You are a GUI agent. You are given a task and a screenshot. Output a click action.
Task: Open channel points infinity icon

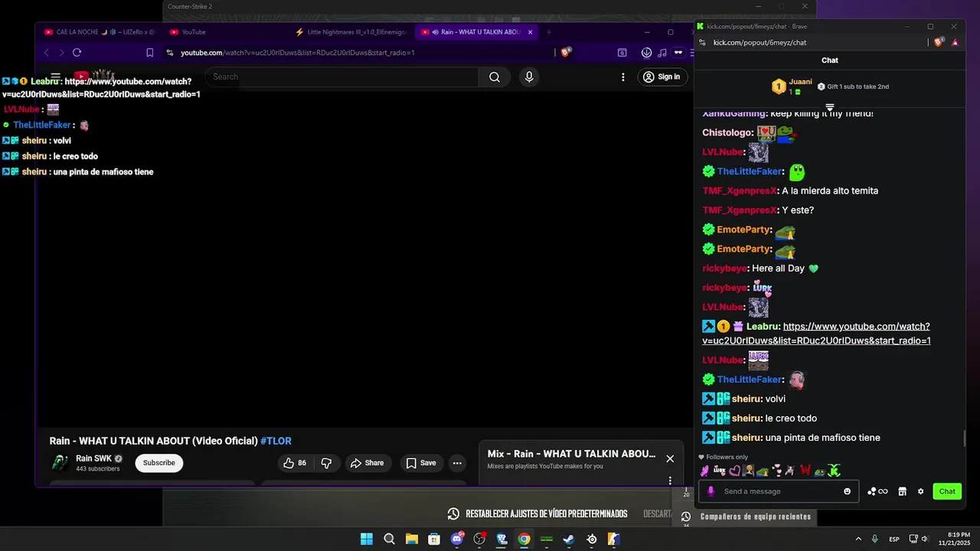pos(877,491)
